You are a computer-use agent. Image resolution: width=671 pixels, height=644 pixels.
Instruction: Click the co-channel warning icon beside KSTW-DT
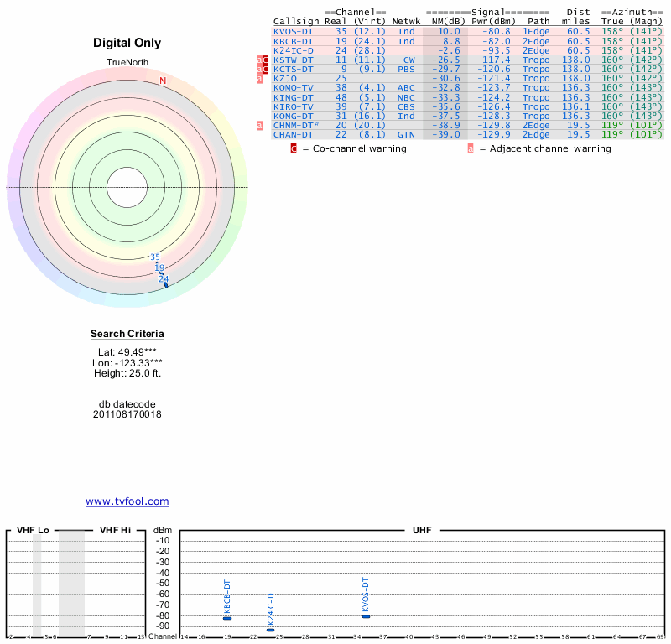click(x=265, y=60)
